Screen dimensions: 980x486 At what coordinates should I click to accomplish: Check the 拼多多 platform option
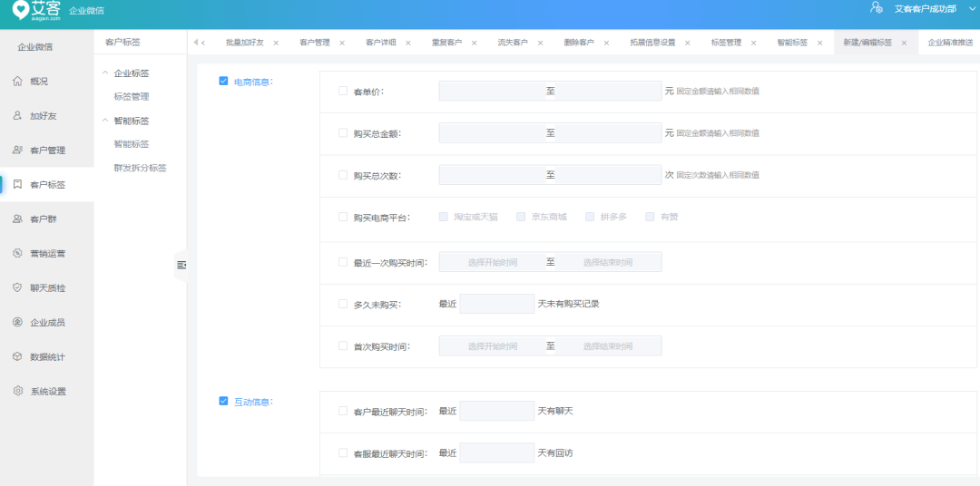[590, 217]
